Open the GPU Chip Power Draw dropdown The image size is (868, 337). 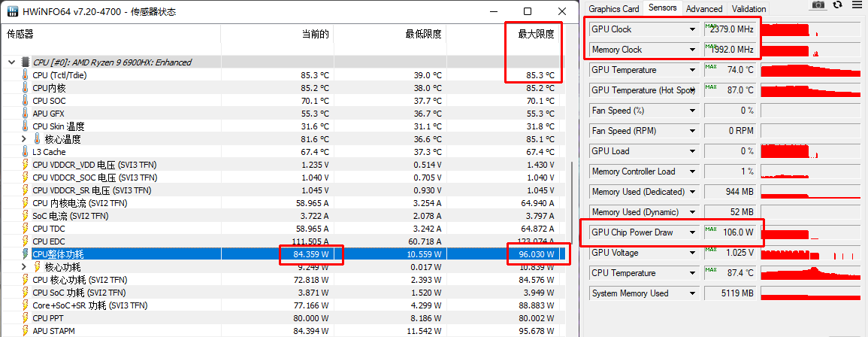(692, 232)
